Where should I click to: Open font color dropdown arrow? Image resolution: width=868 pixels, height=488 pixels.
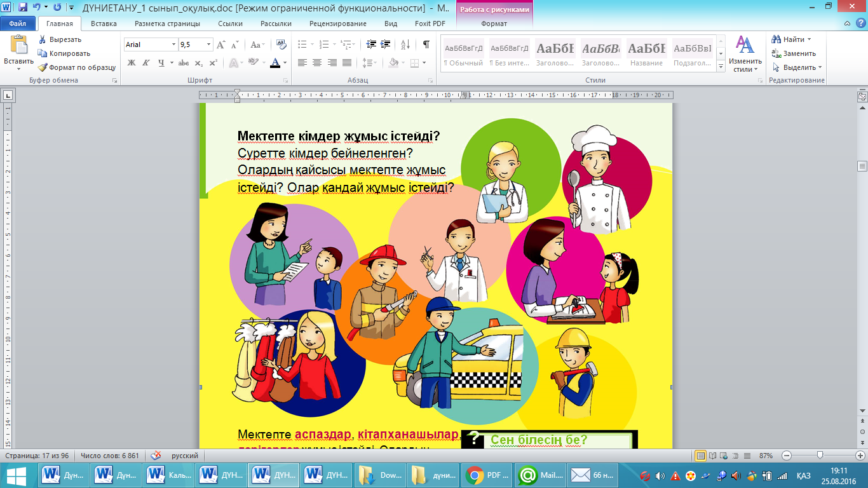coord(286,63)
